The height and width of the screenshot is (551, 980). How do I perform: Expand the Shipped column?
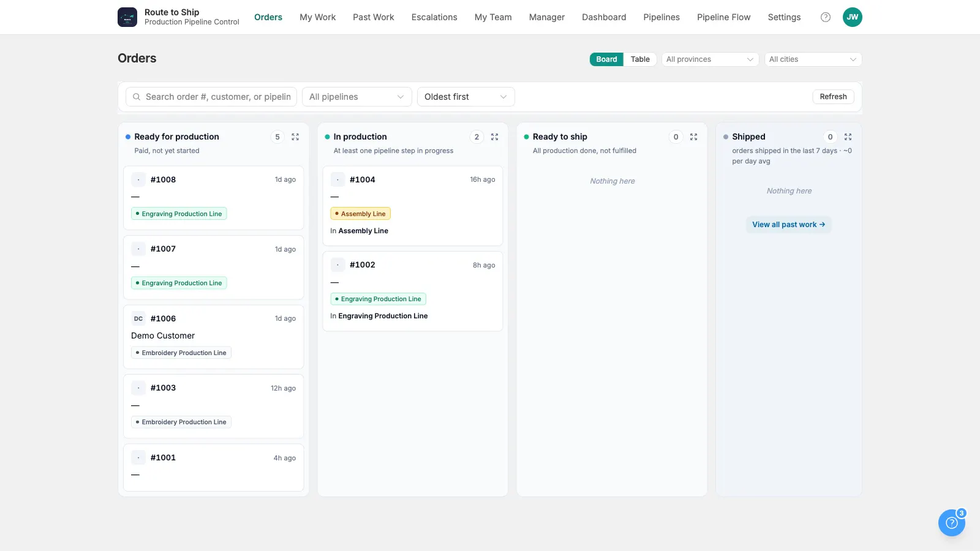click(x=848, y=137)
